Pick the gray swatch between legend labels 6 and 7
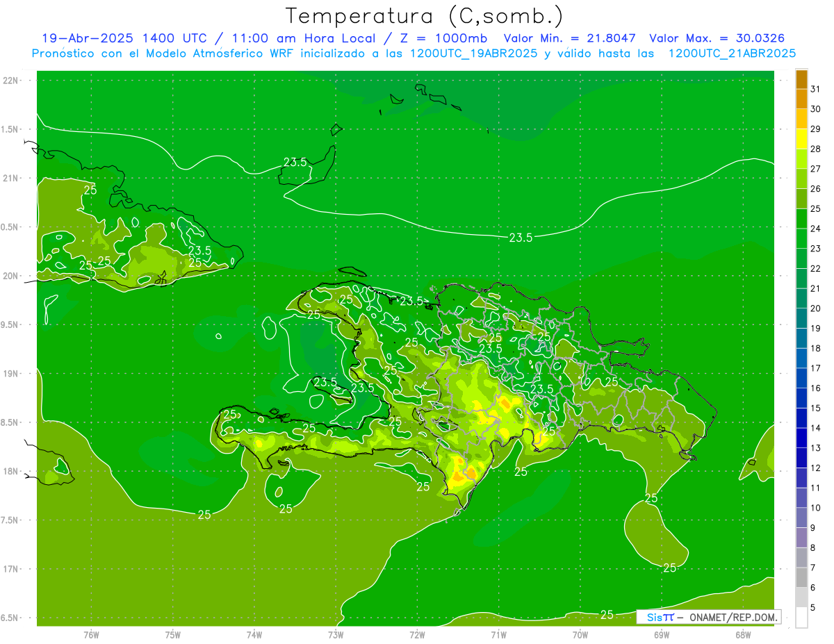This screenshot has width=834, height=644. pyautogui.click(x=801, y=577)
